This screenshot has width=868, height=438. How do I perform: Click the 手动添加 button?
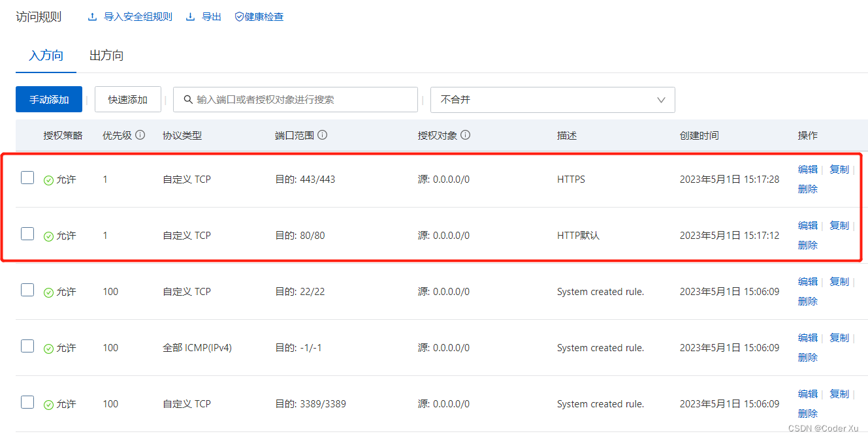[49, 99]
